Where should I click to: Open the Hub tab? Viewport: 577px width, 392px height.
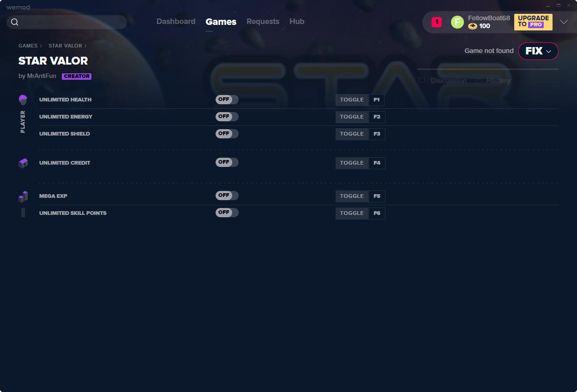(x=297, y=22)
